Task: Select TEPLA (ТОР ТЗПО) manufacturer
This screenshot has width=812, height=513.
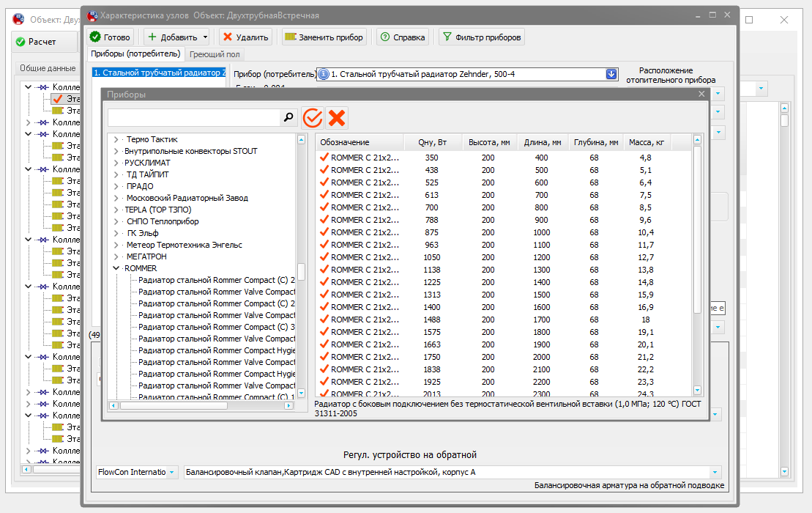Action: pyautogui.click(x=158, y=210)
